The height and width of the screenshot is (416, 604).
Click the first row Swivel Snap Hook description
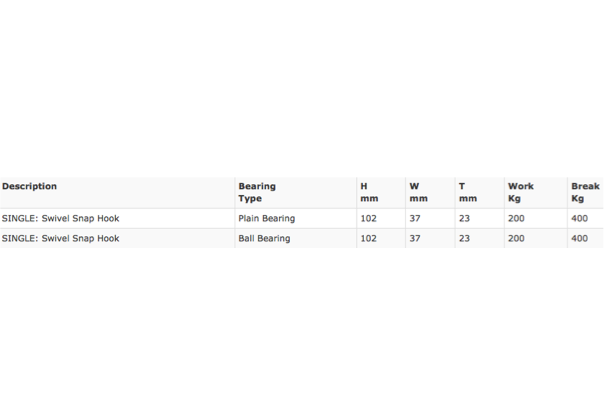tap(60, 218)
